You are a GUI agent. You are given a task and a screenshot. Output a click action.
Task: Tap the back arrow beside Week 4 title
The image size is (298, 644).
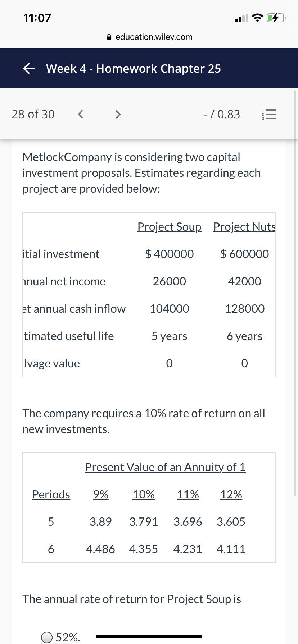click(x=29, y=68)
